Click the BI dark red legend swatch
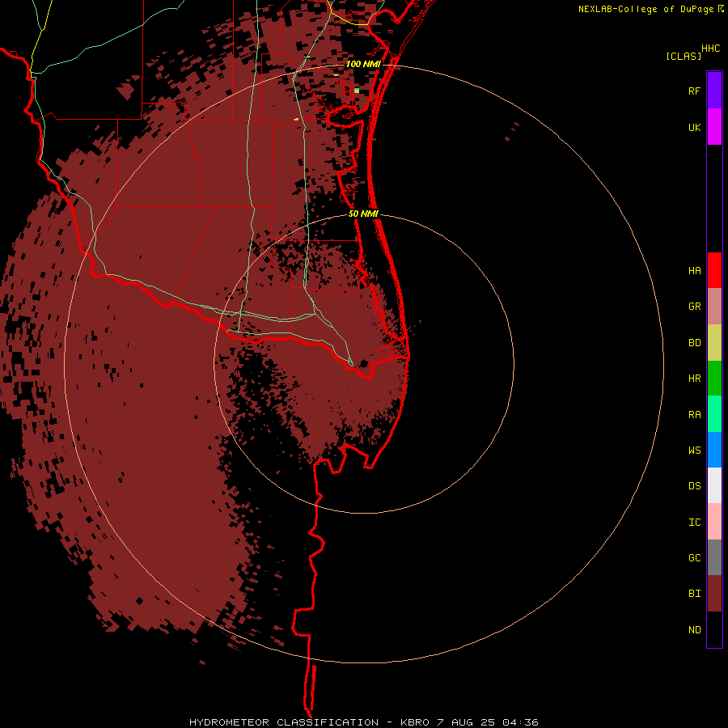 point(714,594)
